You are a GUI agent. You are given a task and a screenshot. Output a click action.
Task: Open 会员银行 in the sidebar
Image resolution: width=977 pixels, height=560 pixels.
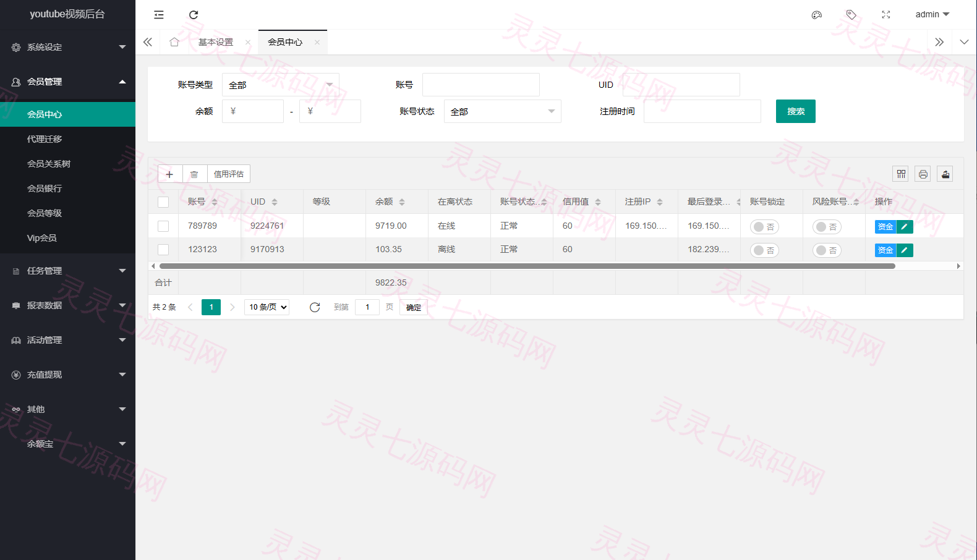67,189
